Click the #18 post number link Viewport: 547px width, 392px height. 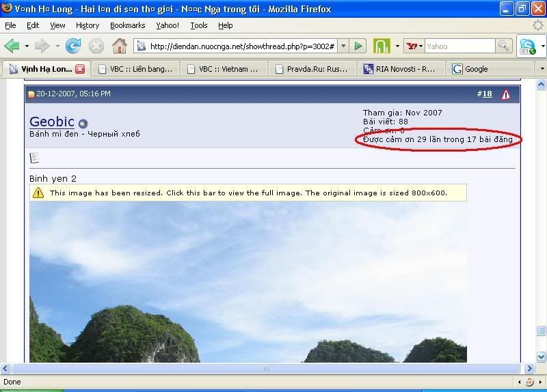click(x=485, y=94)
